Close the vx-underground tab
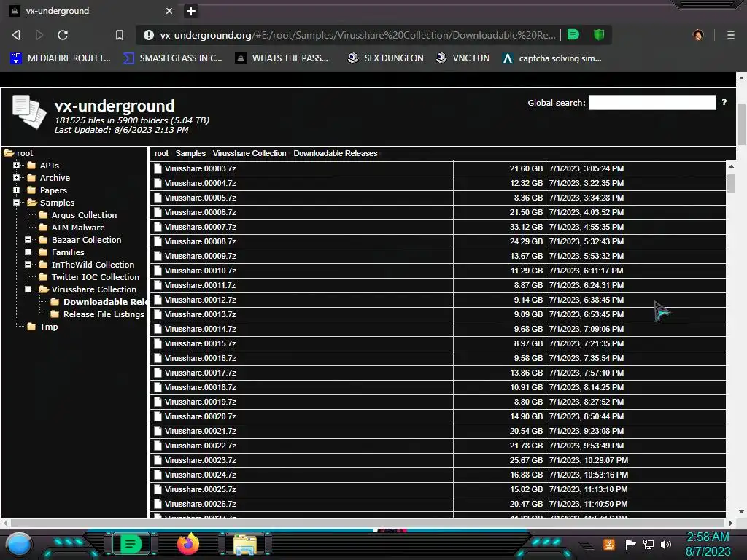 [x=169, y=10]
